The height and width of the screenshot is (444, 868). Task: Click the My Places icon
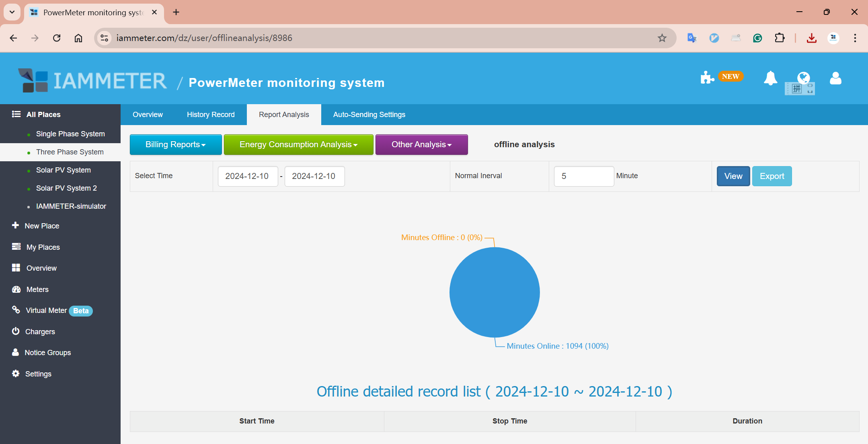coord(16,247)
